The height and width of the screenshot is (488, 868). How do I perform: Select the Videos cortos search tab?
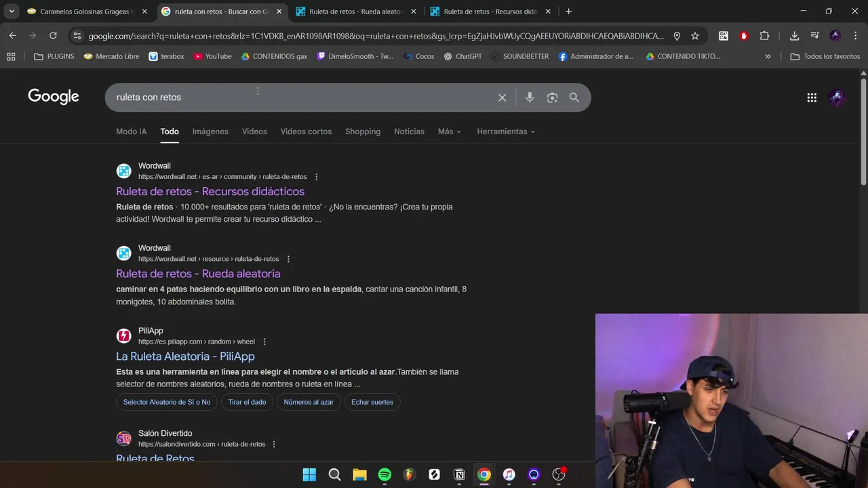(x=306, y=131)
